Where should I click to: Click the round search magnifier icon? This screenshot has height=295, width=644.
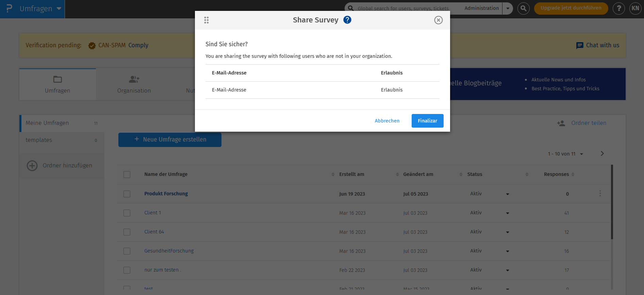click(524, 8)
